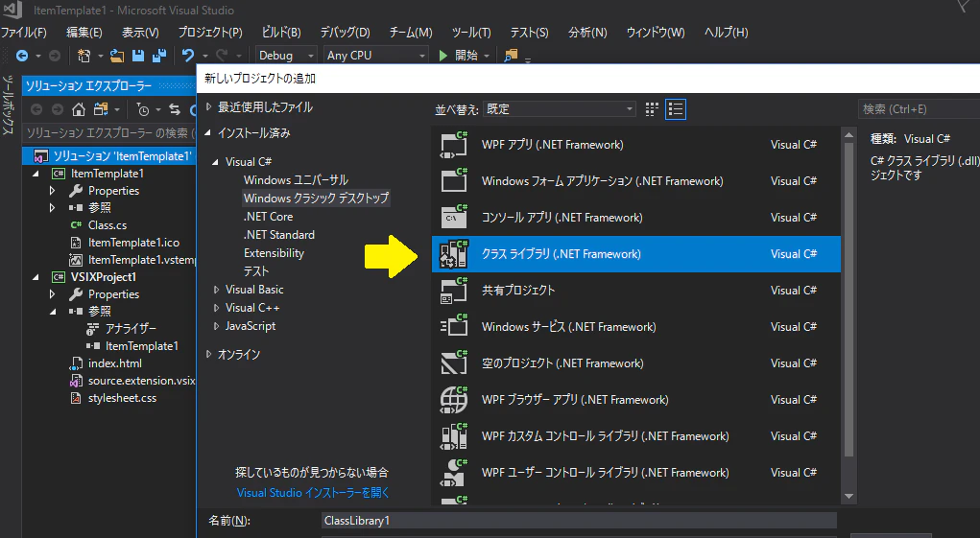980x538 pixels.
Task: Select the WPF ユーザー コントロール ライブラリ template icon
Action: [454, 473]
